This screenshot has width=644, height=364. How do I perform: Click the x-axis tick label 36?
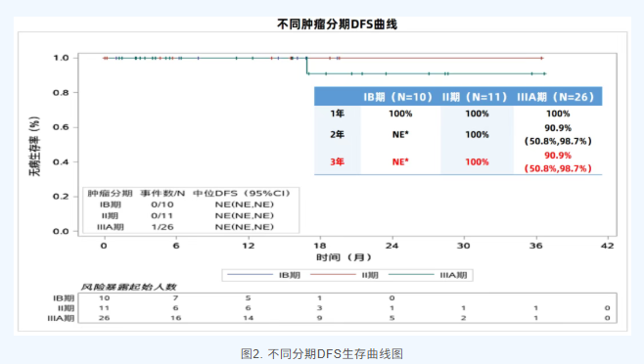pyautogui.click(x=536, y=246)
